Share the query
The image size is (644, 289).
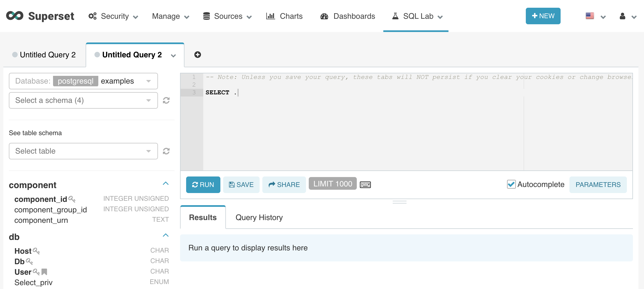coord(284,185)
